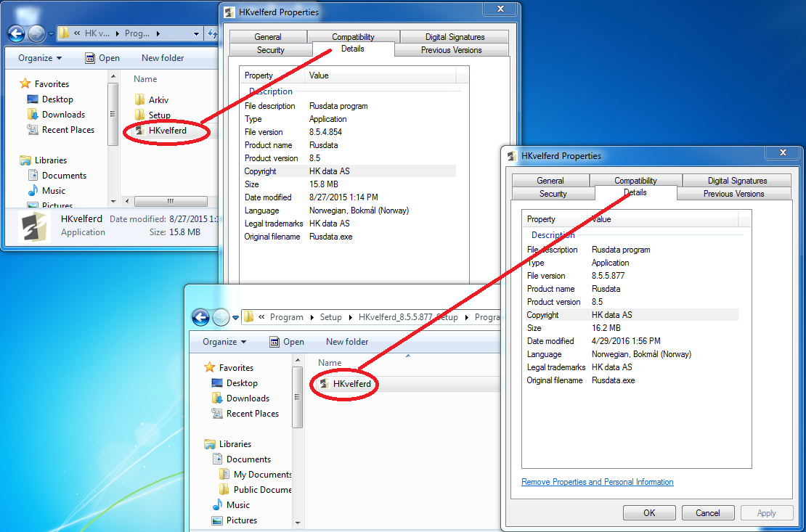This screenshot has height=532, width=806.
Task: Select Music in bottom Explorer sidebar
Action: (x=231, y=505)
